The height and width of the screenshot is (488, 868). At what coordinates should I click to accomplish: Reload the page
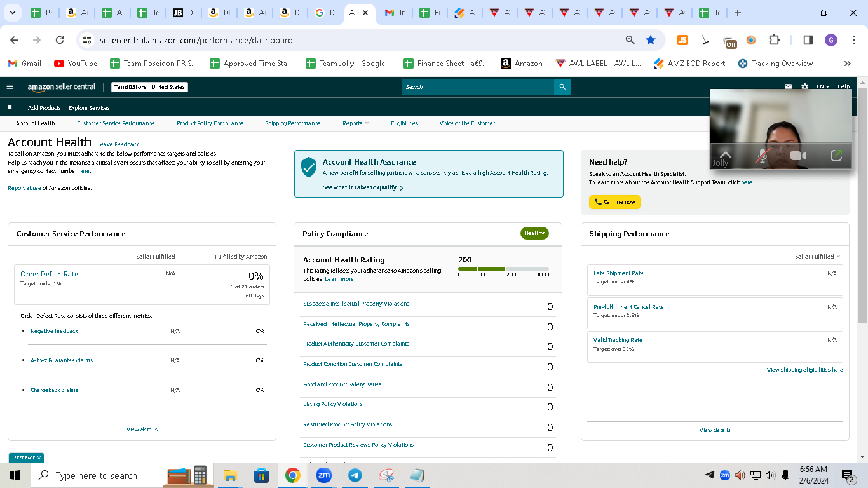tap(60, 40)
